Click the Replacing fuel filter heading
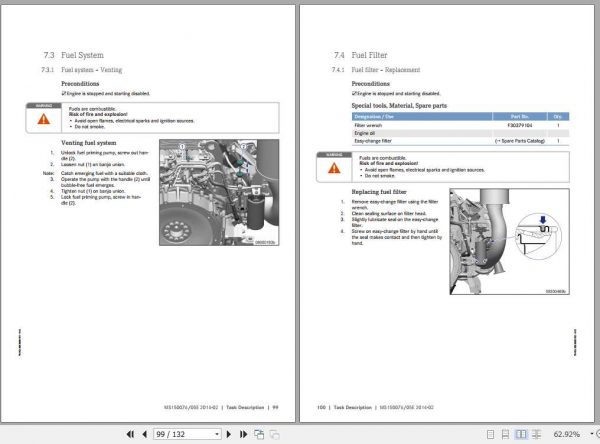The height and width of the screenshot is (444, 600). tap(379, 192)
